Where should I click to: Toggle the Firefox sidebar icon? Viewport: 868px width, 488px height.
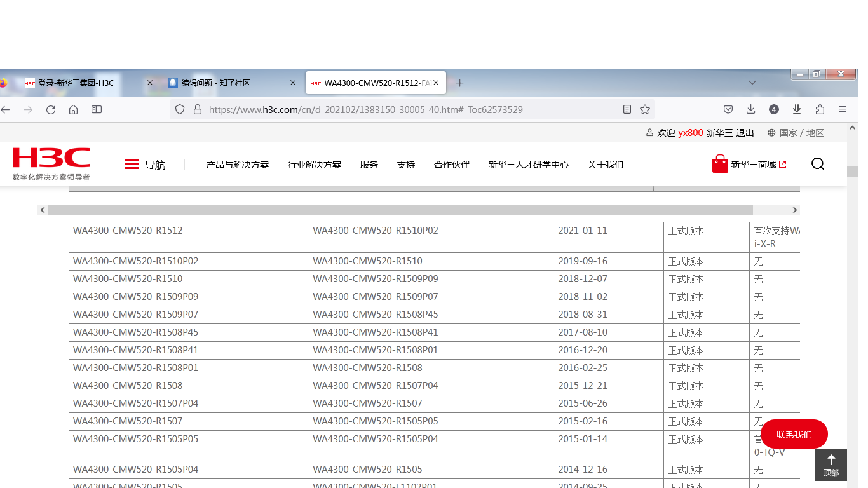[97, 109]
